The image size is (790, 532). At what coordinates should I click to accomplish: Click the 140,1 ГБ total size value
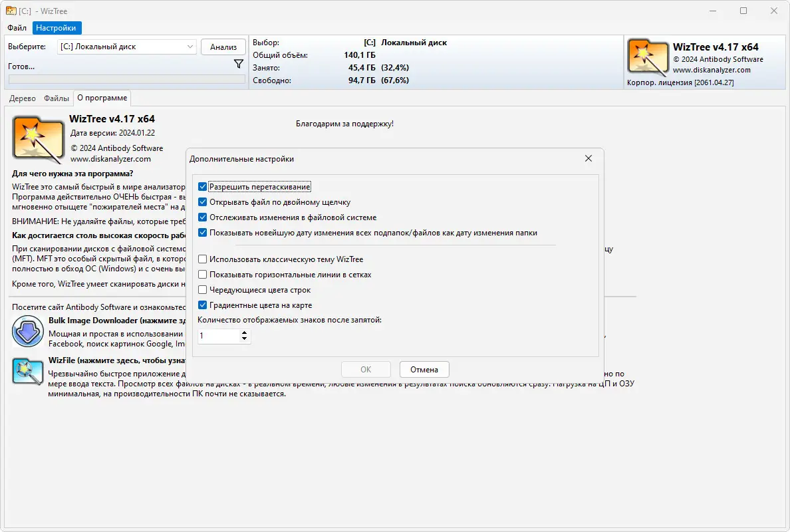[x=360, y=55]
